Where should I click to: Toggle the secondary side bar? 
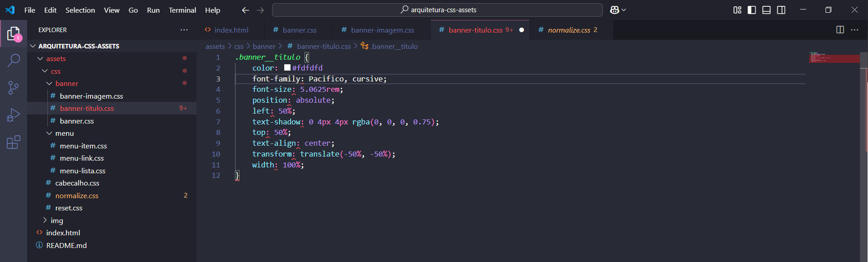pyautogui.click(x=781, y=10)
